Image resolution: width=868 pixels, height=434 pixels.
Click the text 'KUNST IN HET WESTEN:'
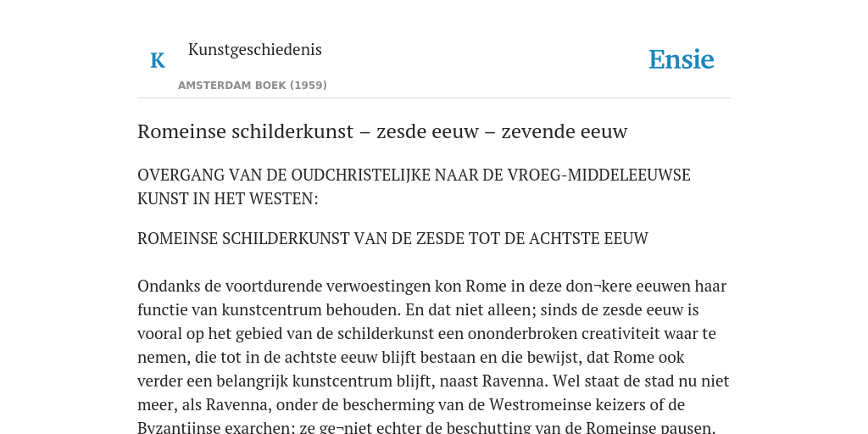(x=228, y=198)
